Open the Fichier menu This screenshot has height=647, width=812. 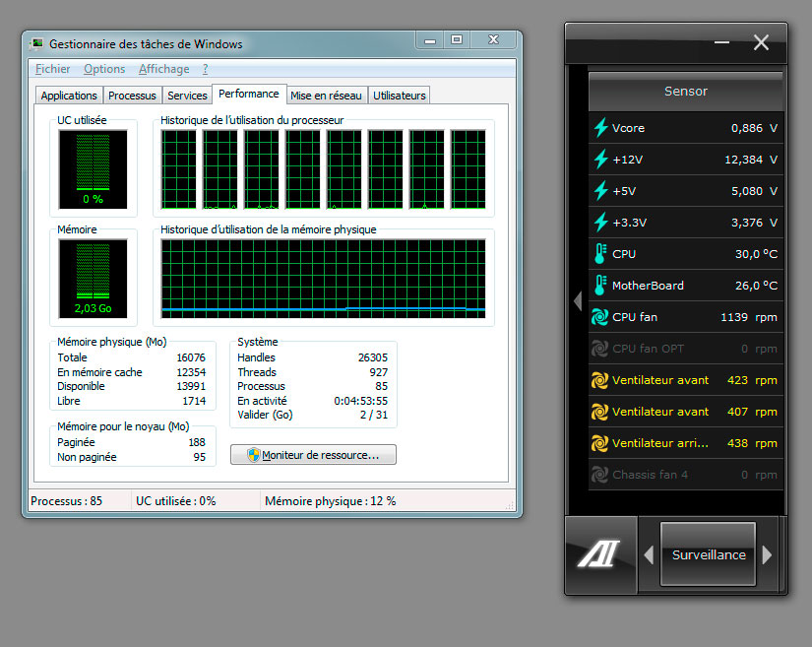tap(52, 69)
